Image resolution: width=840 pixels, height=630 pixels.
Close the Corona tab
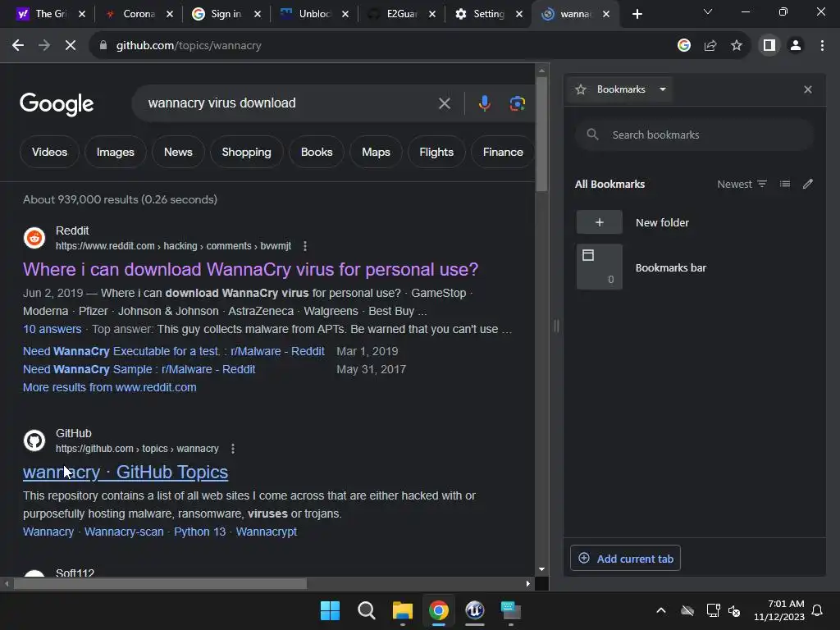coord(170,15)
